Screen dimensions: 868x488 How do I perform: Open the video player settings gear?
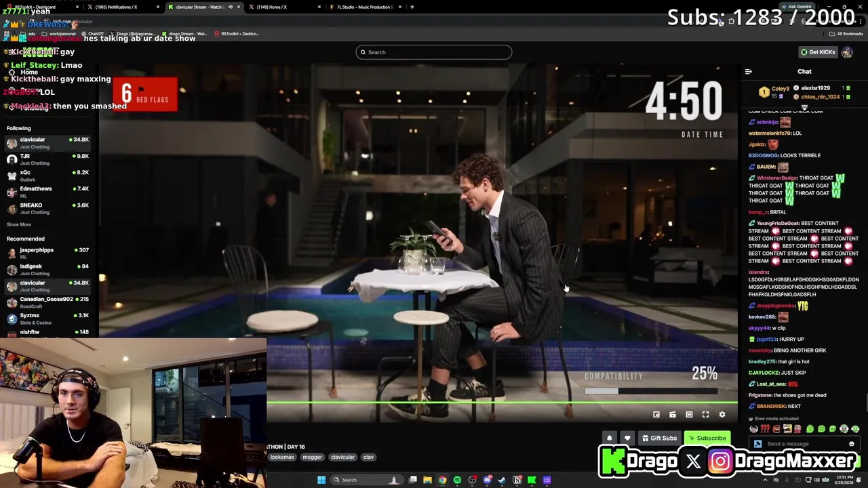pyautogui.click(x=722, y=414)
